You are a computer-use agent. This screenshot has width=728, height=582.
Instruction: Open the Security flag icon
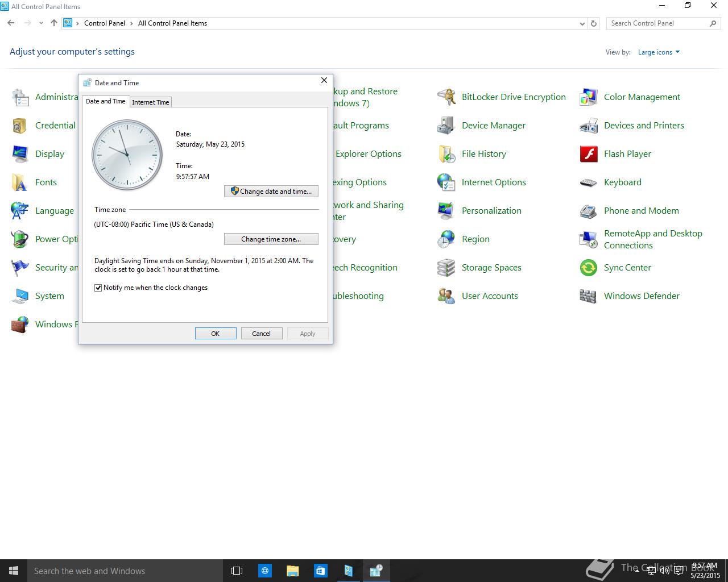coord(20,268)
